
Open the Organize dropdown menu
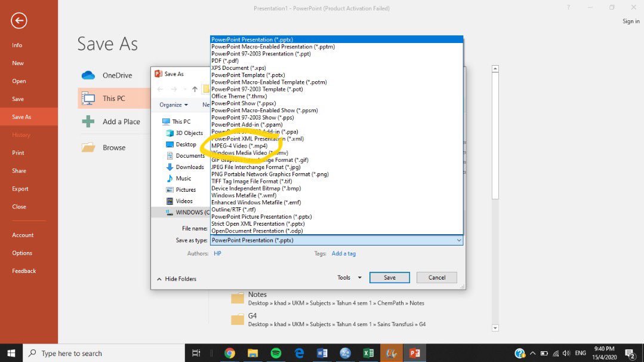[173, 105]
